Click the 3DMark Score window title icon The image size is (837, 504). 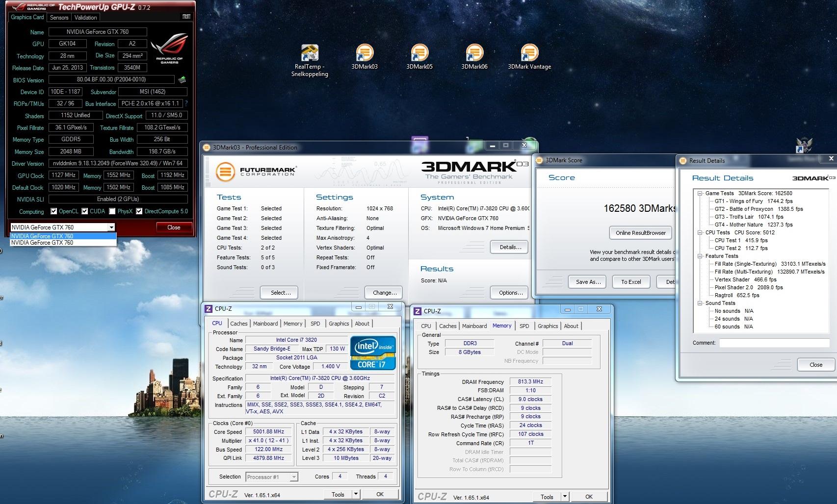(540, 160)
